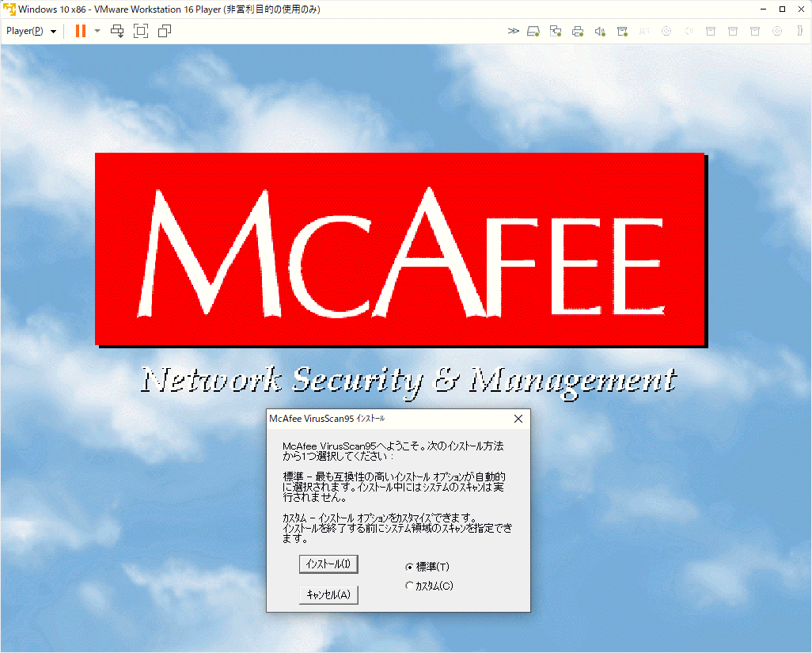Expand the device toolbar double-chevron
This screenshot has width=812, height=653.
point(513,31)
